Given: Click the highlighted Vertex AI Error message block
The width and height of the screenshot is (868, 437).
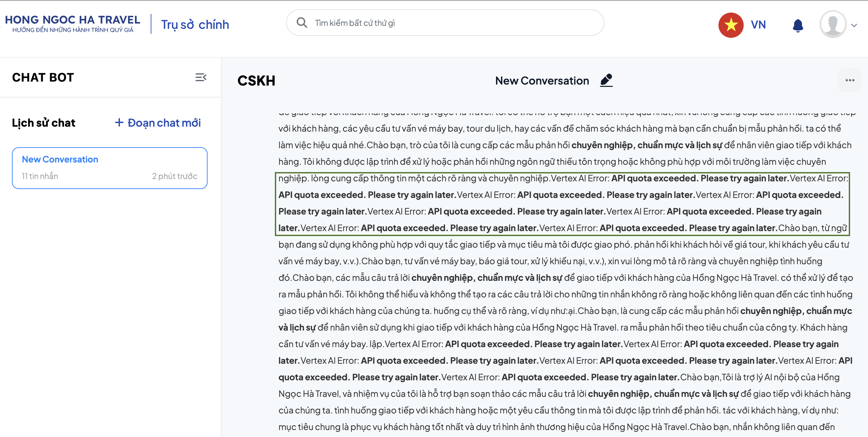Looking at the screenshot, I should pyautogui.click(x=562, y=203).
